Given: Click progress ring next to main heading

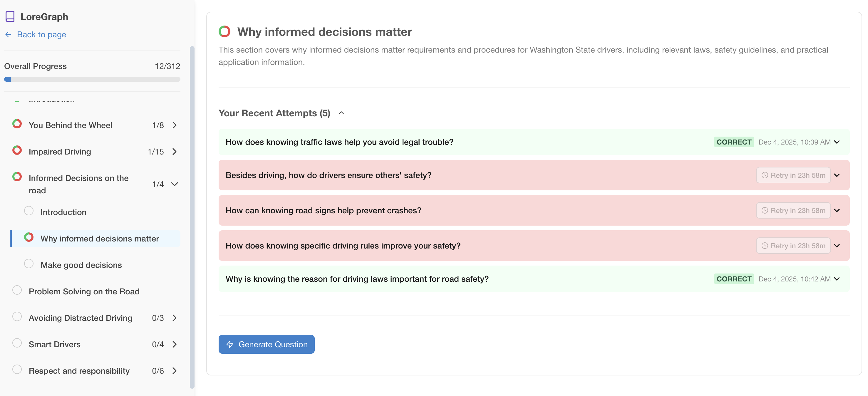Looking at the screenshot, I should point(224,32).
